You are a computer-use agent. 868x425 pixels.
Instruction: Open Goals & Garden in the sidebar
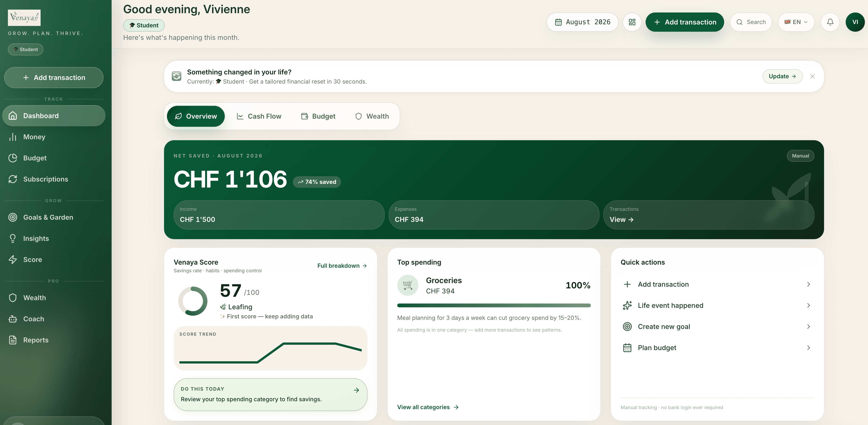54,217
